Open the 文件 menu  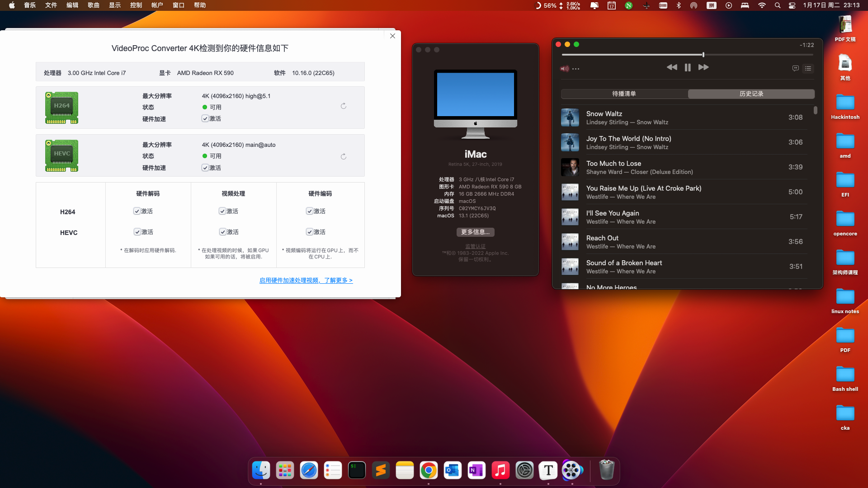point(51,5)
